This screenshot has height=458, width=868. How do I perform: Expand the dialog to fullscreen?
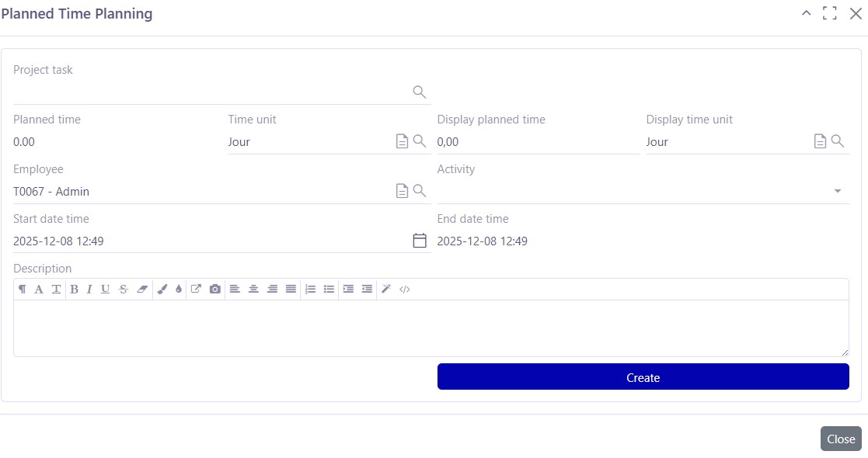(829, 13)
